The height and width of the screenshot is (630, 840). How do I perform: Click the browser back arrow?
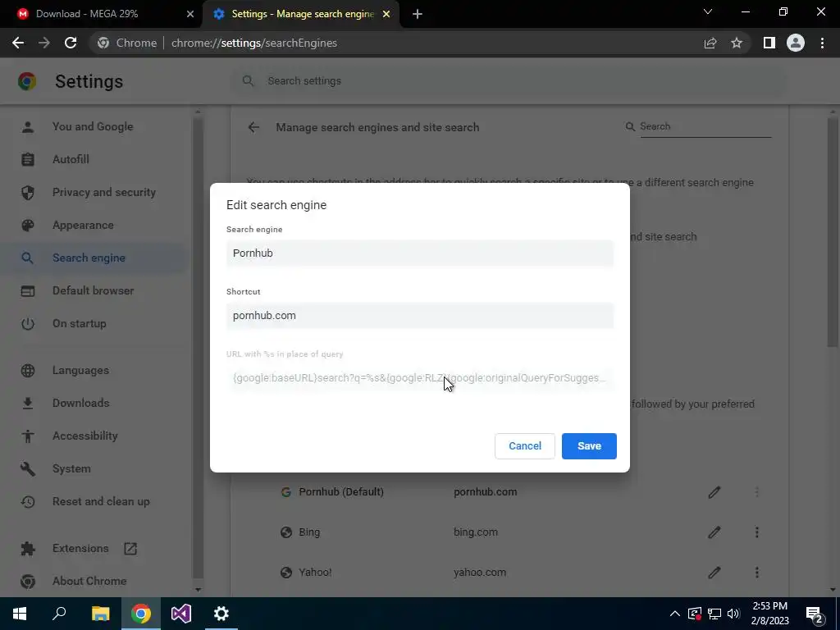coord(18,43)
